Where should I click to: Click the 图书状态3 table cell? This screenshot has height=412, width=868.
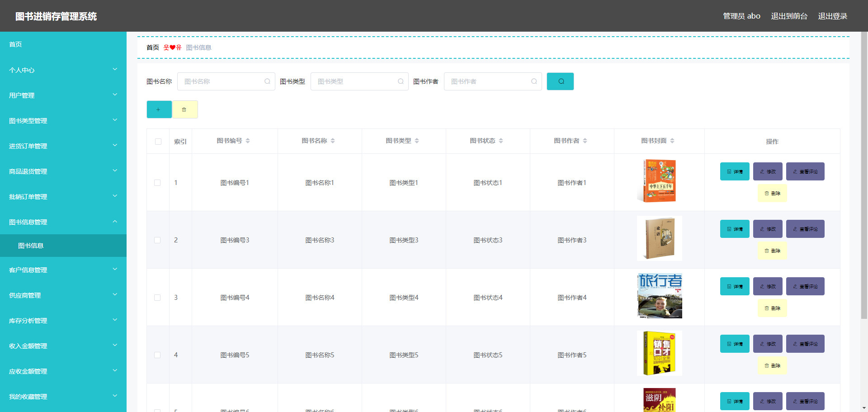point(488,240)
